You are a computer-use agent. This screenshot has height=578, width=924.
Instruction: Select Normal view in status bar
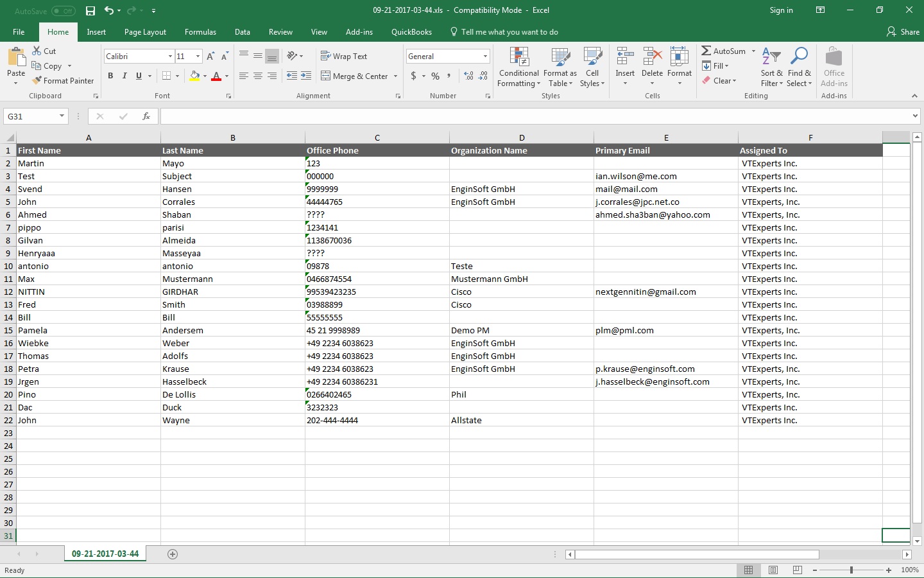click(x=748, y=570)
